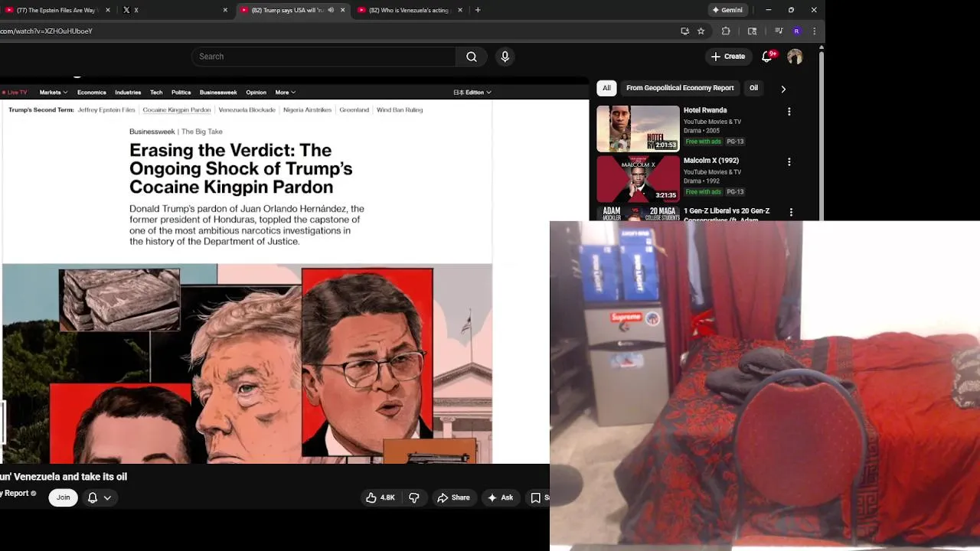Expand the notification dropdown chevron
The height and width of the screenshot is (551, 980).
pos(107,497)
